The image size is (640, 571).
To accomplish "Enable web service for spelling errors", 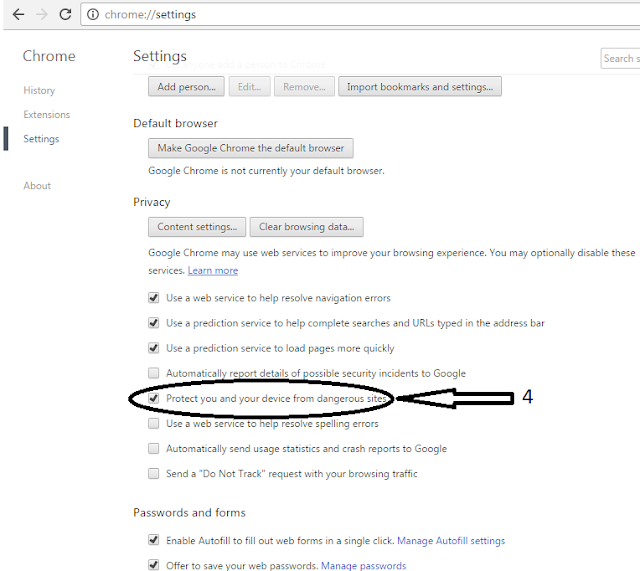I will tap(153, 424).
